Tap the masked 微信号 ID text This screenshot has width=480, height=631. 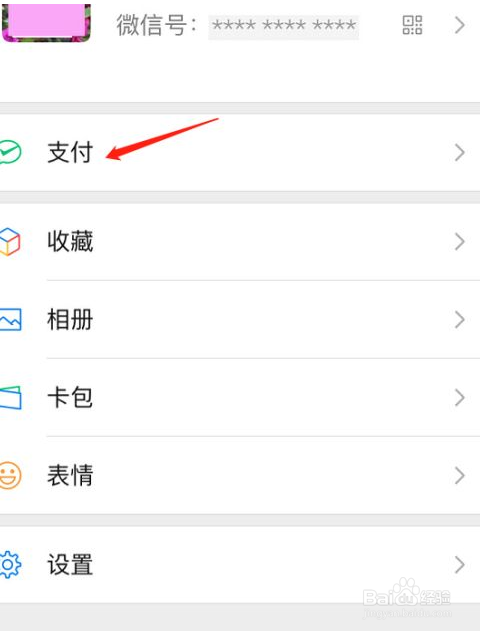[x=284, y=26]
